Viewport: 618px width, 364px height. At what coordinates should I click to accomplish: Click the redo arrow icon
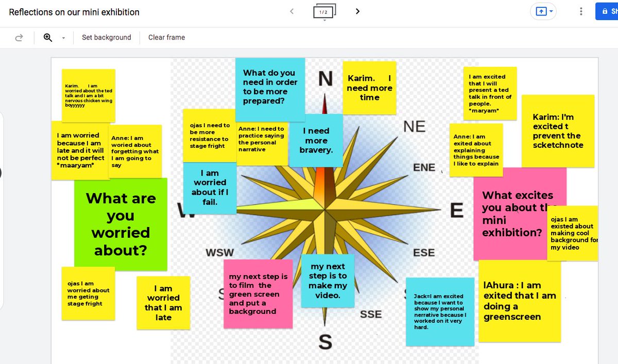[x=19, y=38]
